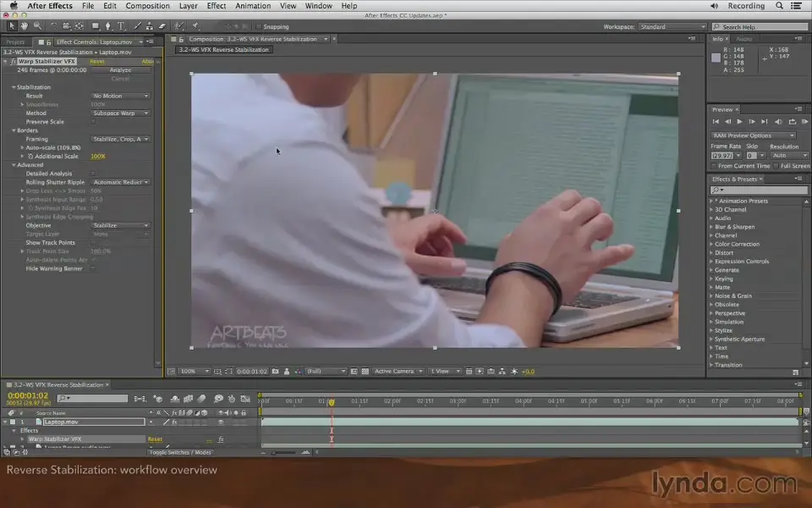812x508 pixels.
Task: Open the Window menu
Action: click(319, 6)
